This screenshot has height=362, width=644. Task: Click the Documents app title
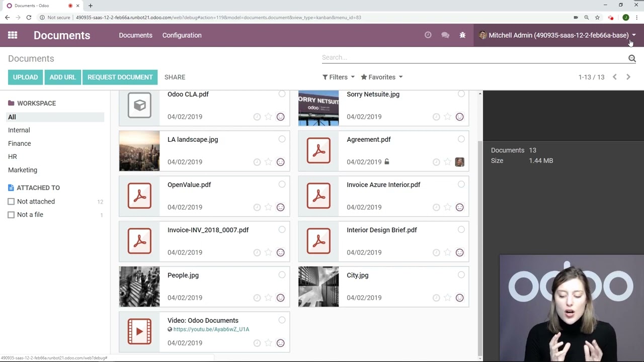tap(62, 35)
